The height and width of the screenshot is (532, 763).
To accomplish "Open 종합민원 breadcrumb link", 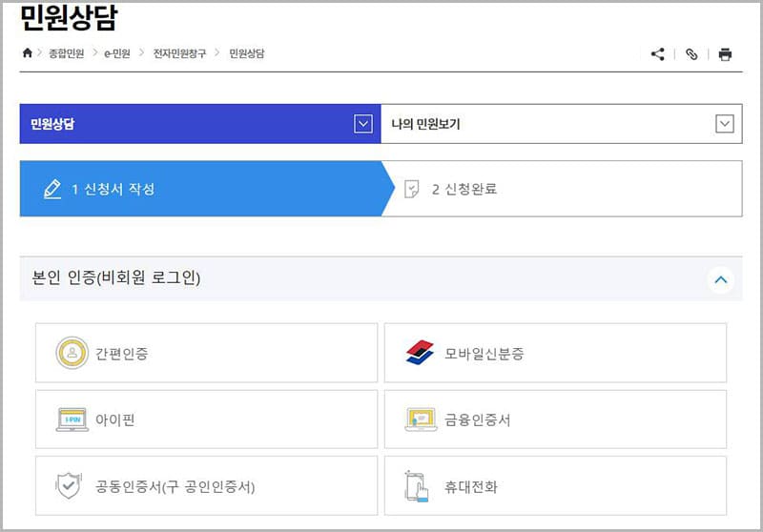I will point(67,53).
